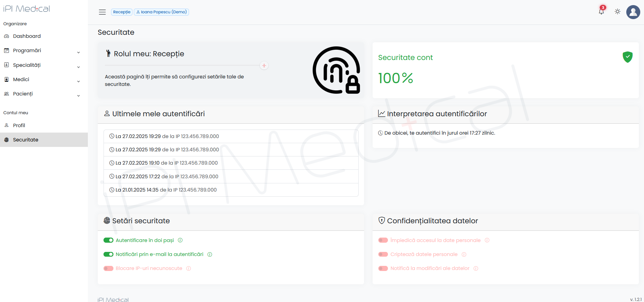Collapse sidebar with the hamburger icon
Image resolution: width=644 pixels, height=302 pixels.
click(x=102, y=12)
